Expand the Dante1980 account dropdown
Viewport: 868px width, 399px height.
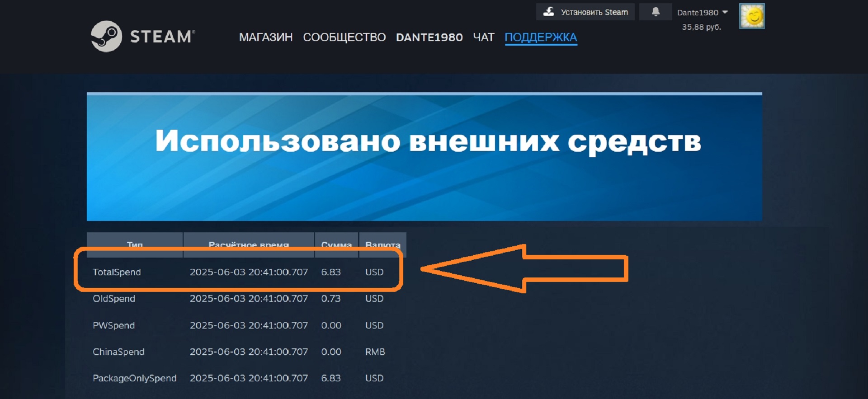tap(703, 12)
